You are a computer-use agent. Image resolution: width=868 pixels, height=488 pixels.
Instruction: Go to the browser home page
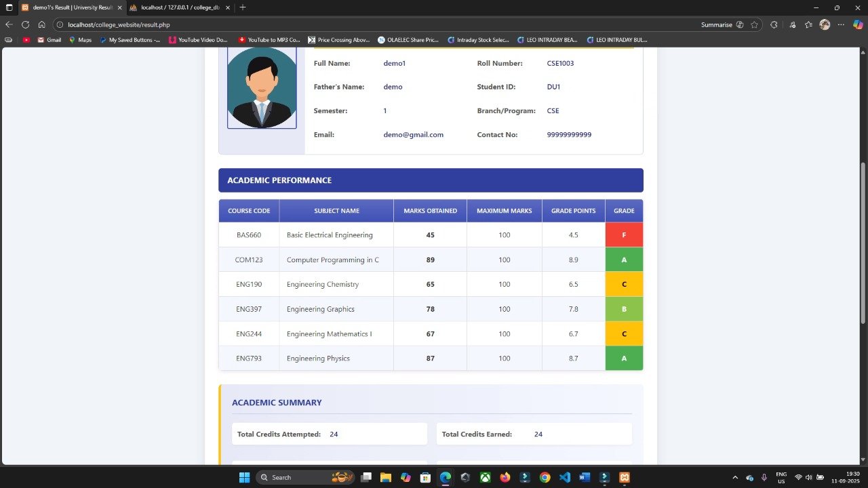pos(41,24)
